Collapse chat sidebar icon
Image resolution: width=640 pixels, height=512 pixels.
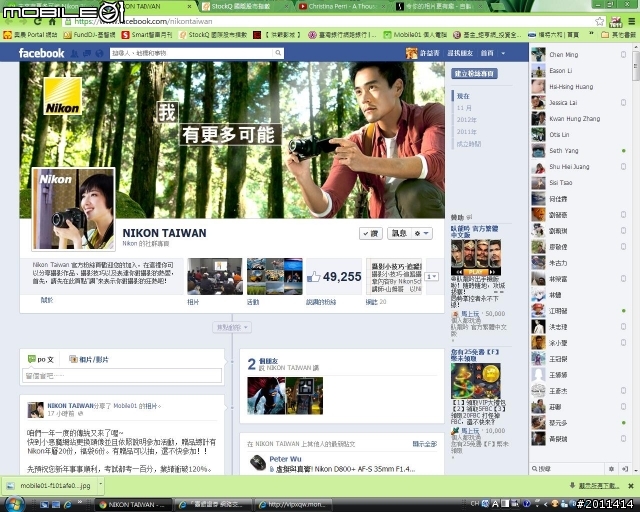(624, 469)
